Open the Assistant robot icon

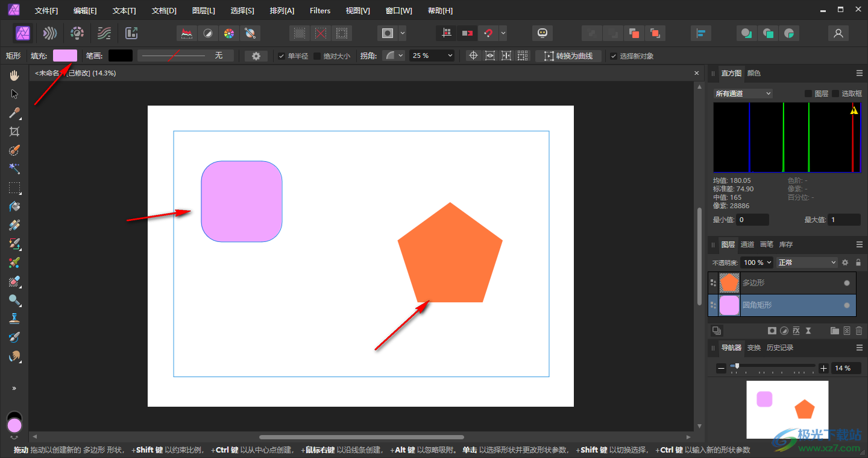click(542, 33)
